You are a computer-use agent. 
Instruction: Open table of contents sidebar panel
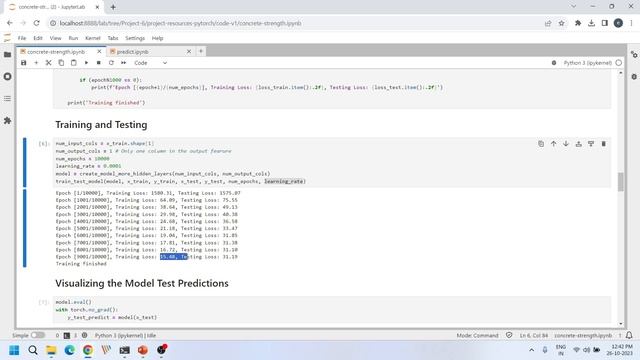7,98
